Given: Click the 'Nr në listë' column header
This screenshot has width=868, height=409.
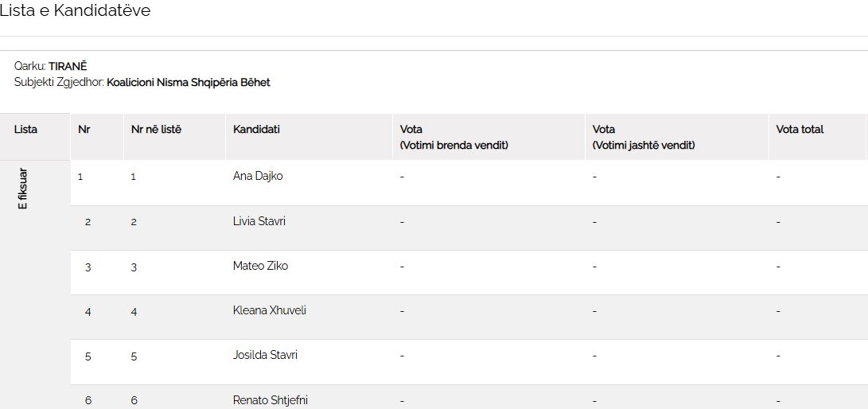Looking at the screenshot, I should click(156, 129).
